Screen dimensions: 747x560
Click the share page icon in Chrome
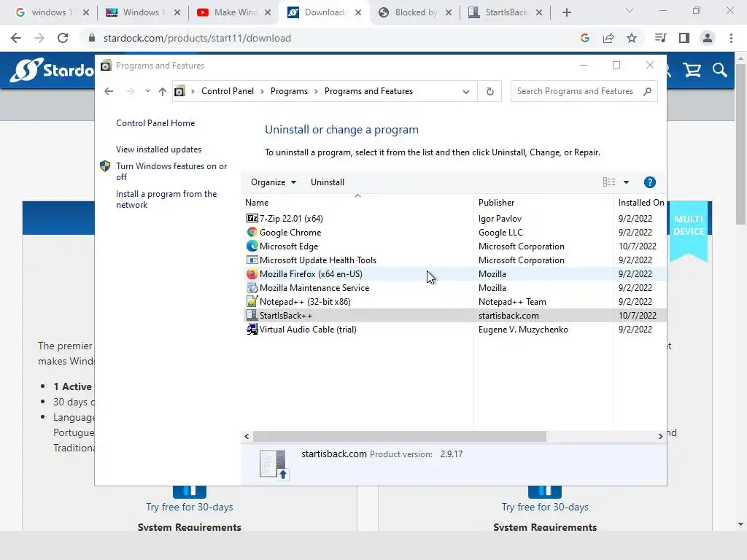(608, 38)
